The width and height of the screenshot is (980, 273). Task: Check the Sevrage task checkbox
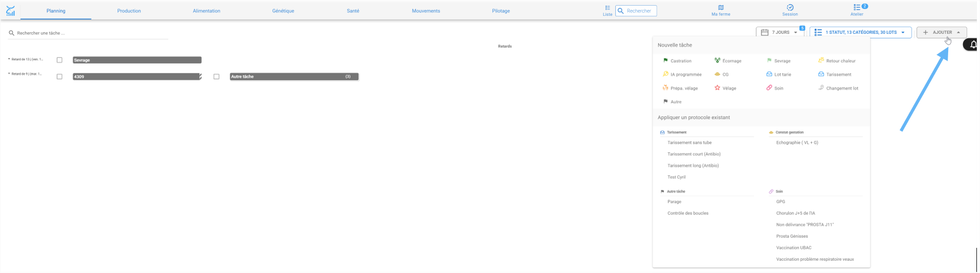(60, 60)
